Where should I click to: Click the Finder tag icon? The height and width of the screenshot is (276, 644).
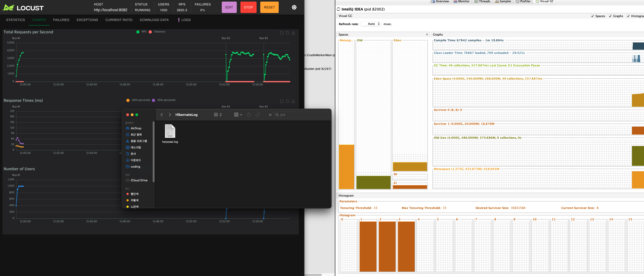(258, 115)
